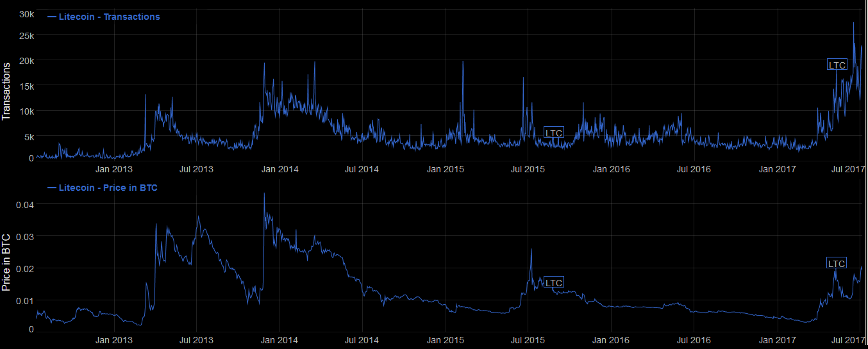Click the vertical Price in BTC axis title
The image size is (868, 349).
click(x=7, y=263)
